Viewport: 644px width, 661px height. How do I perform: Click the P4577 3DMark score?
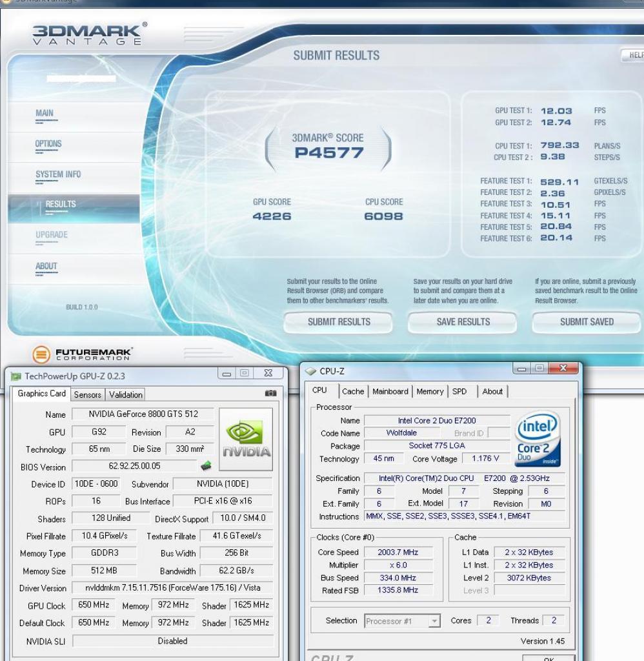(x=328, y=152)
